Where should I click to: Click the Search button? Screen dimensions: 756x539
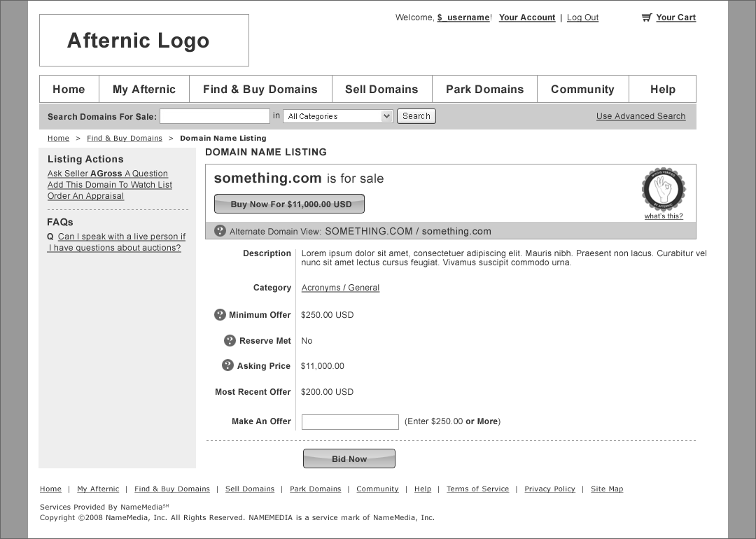(416, 116)
